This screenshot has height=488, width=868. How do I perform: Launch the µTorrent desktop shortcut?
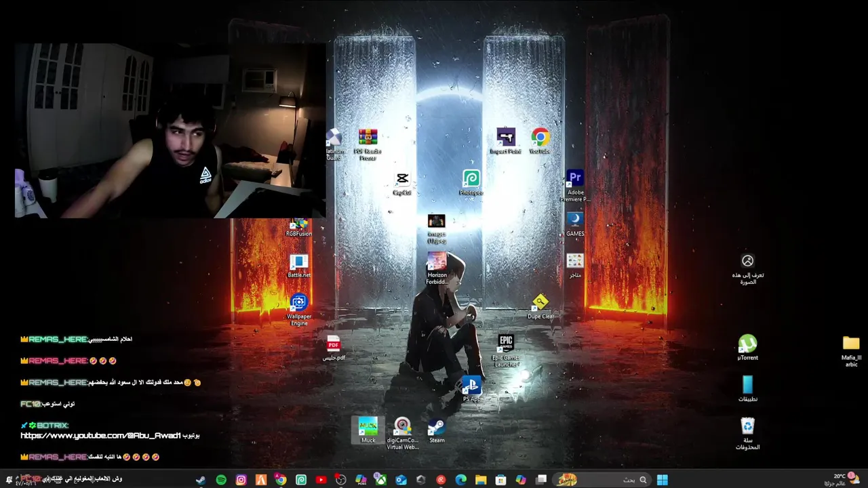(x=747, y=348)
